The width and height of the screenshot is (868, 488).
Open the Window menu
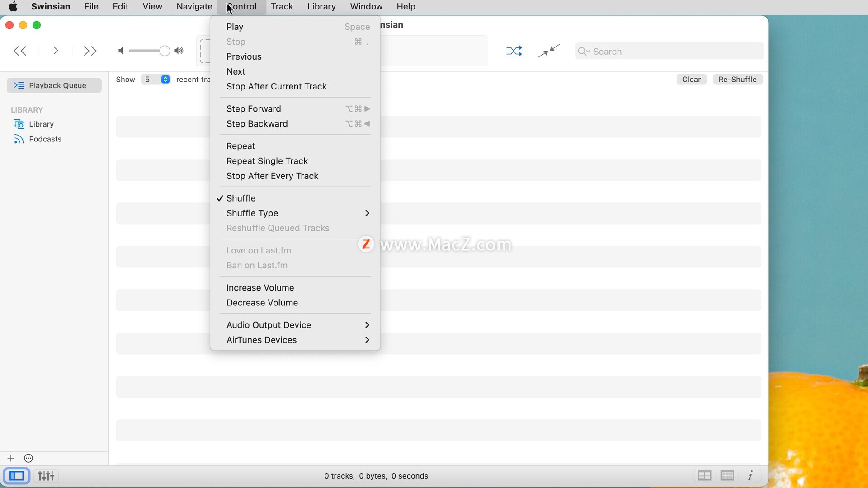366,6
